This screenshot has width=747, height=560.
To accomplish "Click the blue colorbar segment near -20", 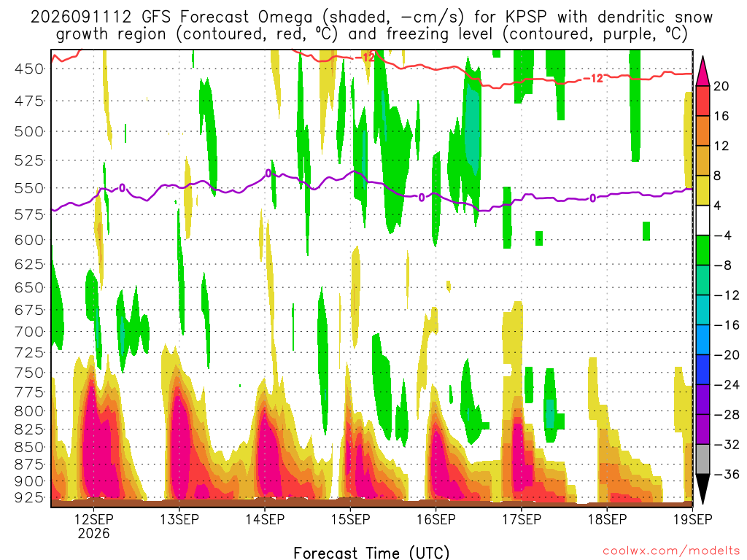I will 703,370.
